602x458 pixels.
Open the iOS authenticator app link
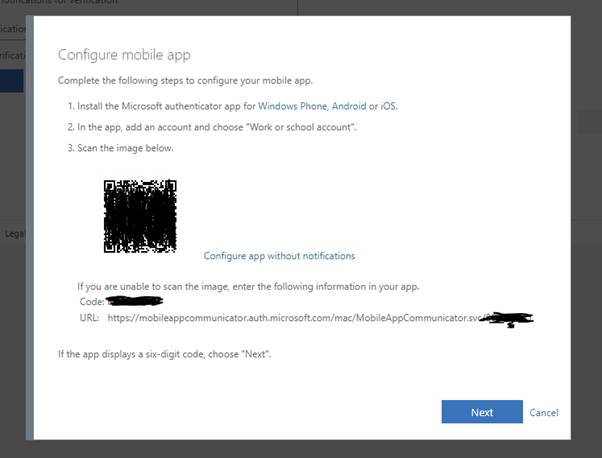[x=389, y=106]
